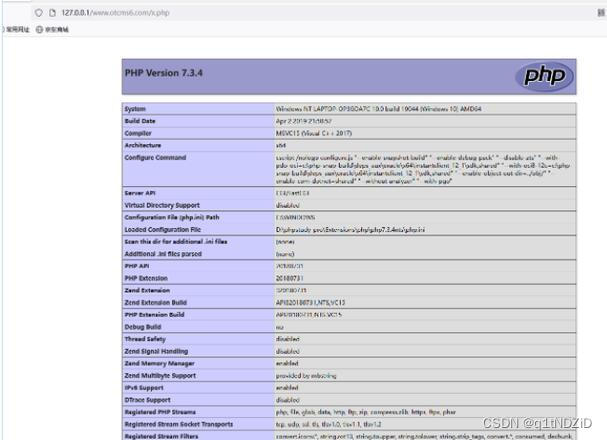Click the 'PHP Extension' row label

[x=146, y=278]
